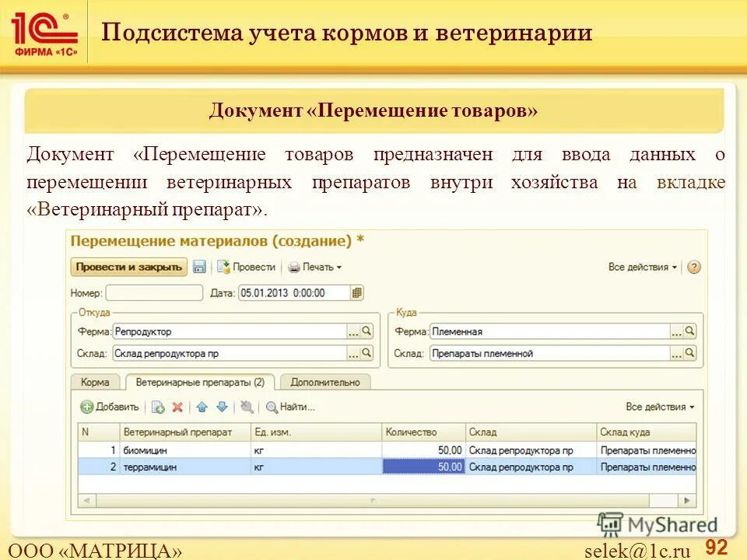Click the green Добавить plus icon

(x=87, y=406)
